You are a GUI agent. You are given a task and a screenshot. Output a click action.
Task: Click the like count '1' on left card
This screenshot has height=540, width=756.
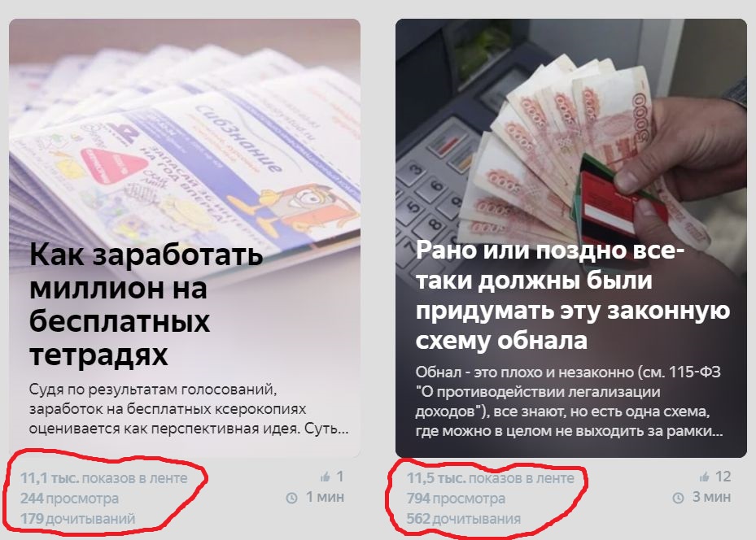click(x=340, y=477)
